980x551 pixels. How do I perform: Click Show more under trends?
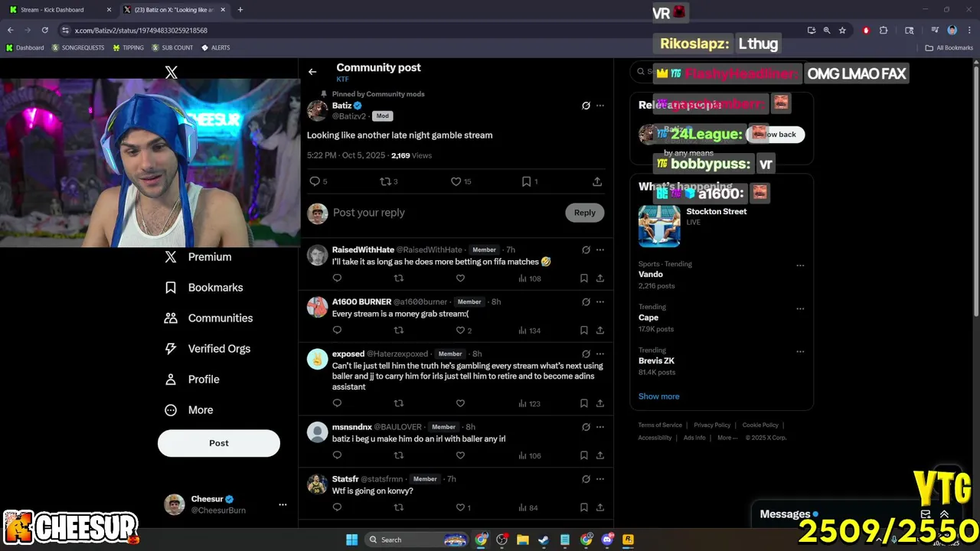click(x=659, y=396)
